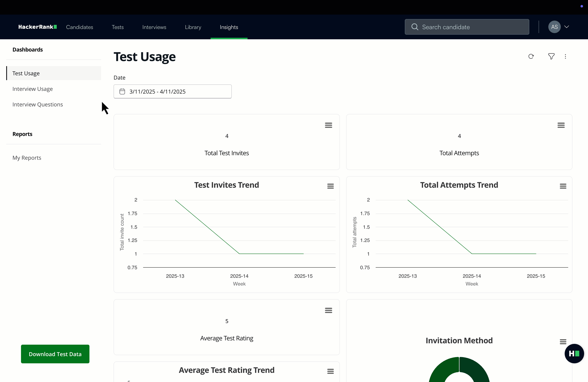Open Total Attempts card hamburger menu

coord(561,125)
